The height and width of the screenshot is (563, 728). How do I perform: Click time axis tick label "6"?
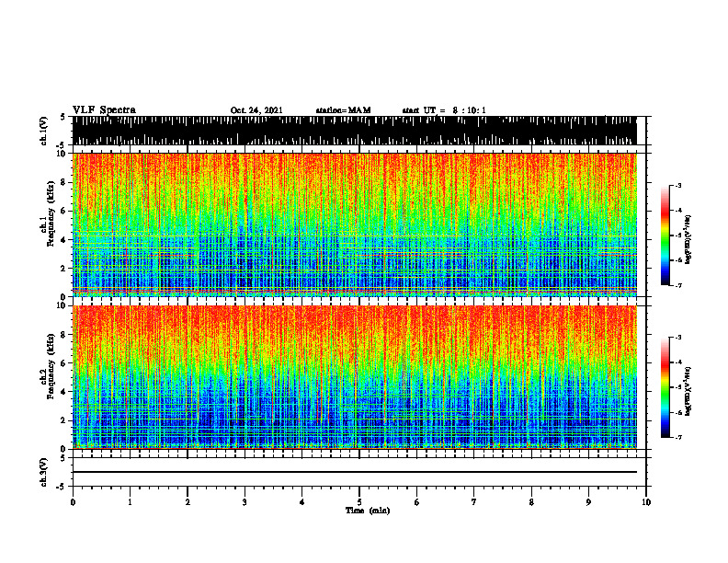click(417, 502)
